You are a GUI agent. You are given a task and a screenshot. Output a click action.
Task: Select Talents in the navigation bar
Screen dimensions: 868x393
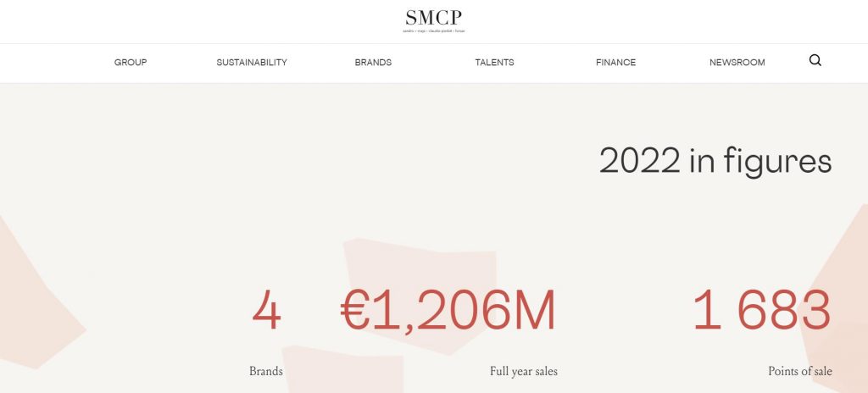494,63
